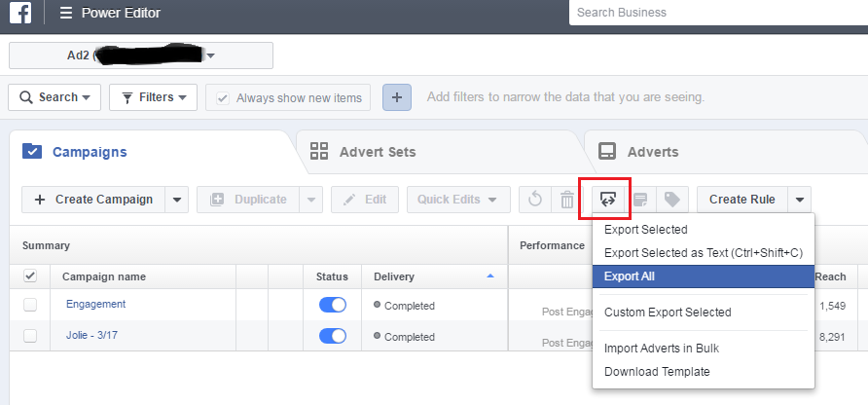Click the Performance section header
The height and width of the screenshot is (405, 868).
click(552, 245)
